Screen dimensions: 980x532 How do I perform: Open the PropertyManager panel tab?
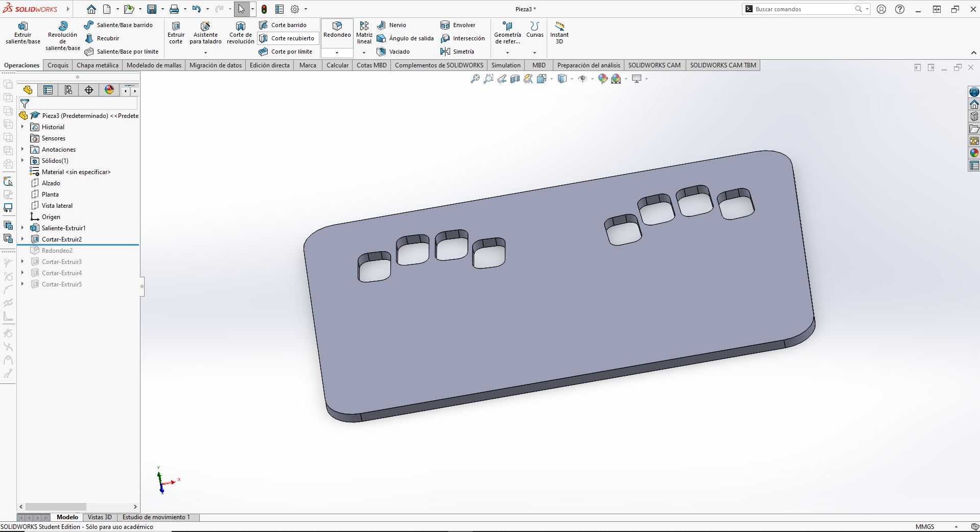tap(48, 90)
